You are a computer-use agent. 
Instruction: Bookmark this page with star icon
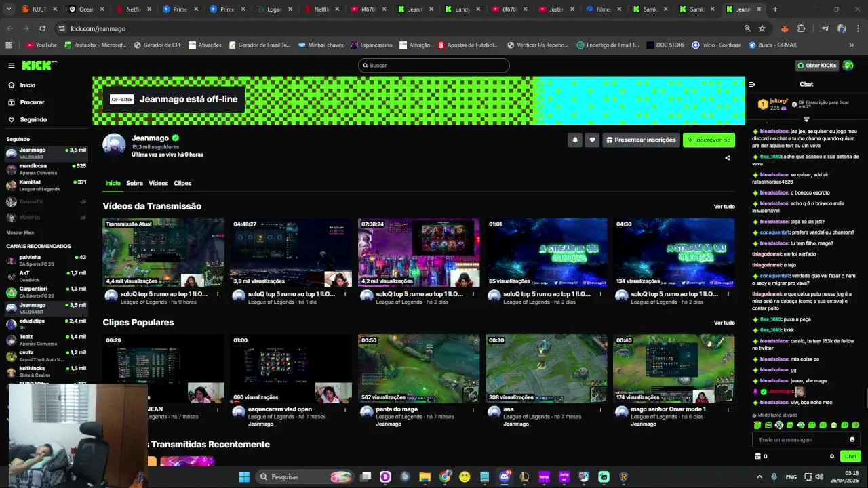coord(762,28)
